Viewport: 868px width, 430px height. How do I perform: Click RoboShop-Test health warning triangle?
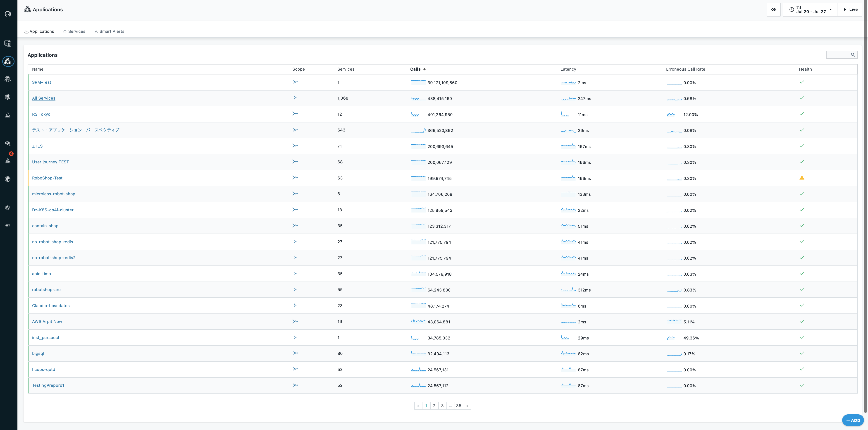[x=802, y=178]
